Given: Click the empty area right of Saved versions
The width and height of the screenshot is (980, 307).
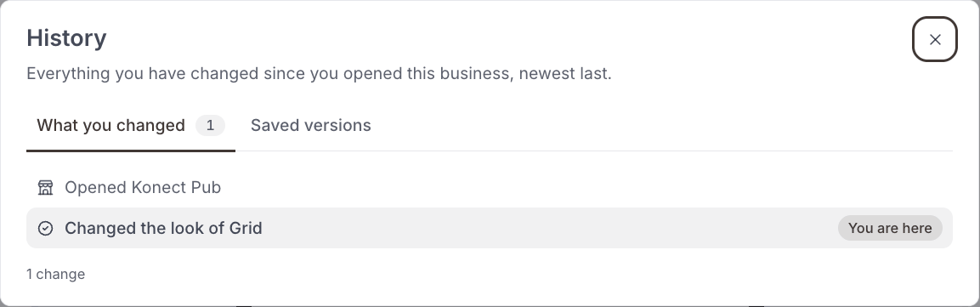Looking at the screenshot, I should pos(662,125).
